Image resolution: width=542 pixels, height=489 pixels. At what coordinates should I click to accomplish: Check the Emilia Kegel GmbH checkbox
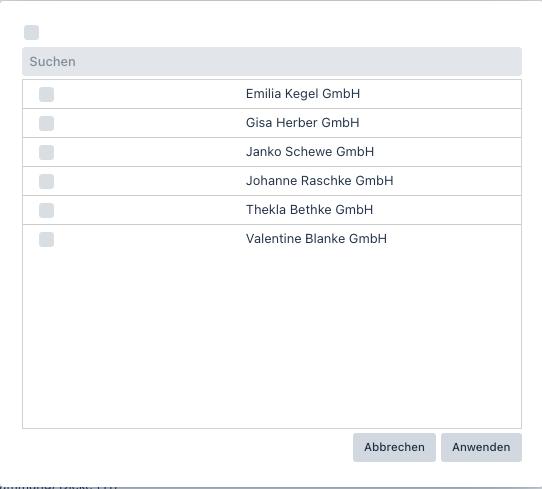tap(46, 94)
